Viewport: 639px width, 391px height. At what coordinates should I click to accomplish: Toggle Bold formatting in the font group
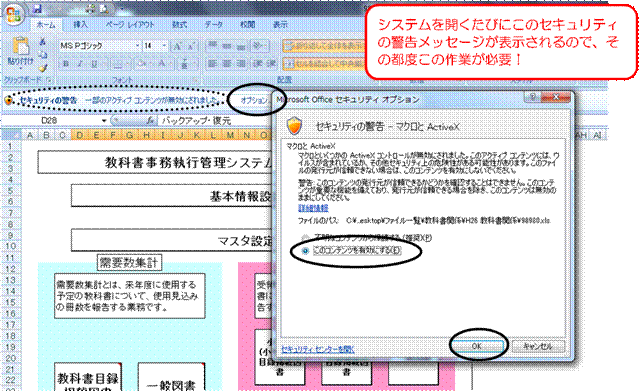point(66,64)
